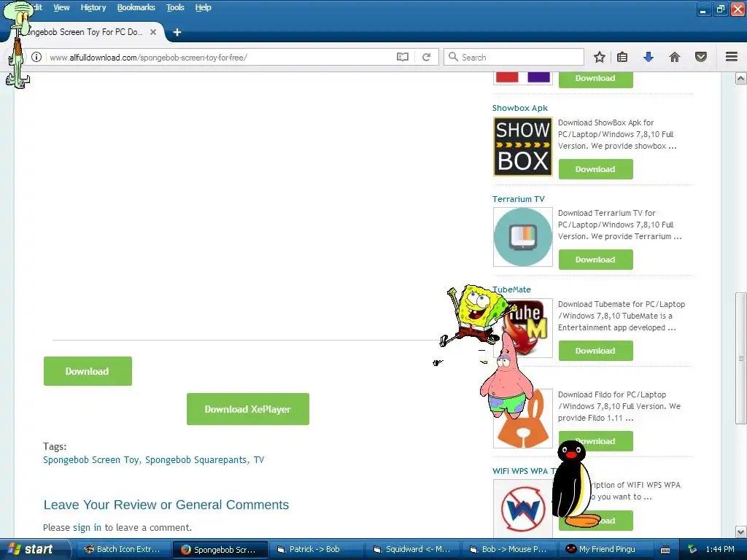Click the site information icon

point(36,57)
